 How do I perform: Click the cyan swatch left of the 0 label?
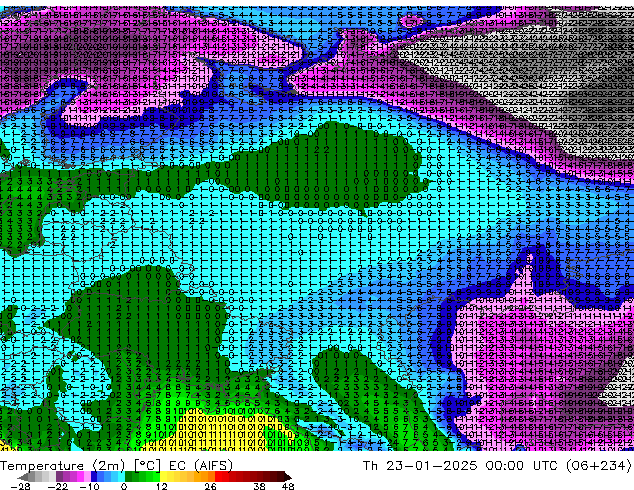(x=121, y=477)
